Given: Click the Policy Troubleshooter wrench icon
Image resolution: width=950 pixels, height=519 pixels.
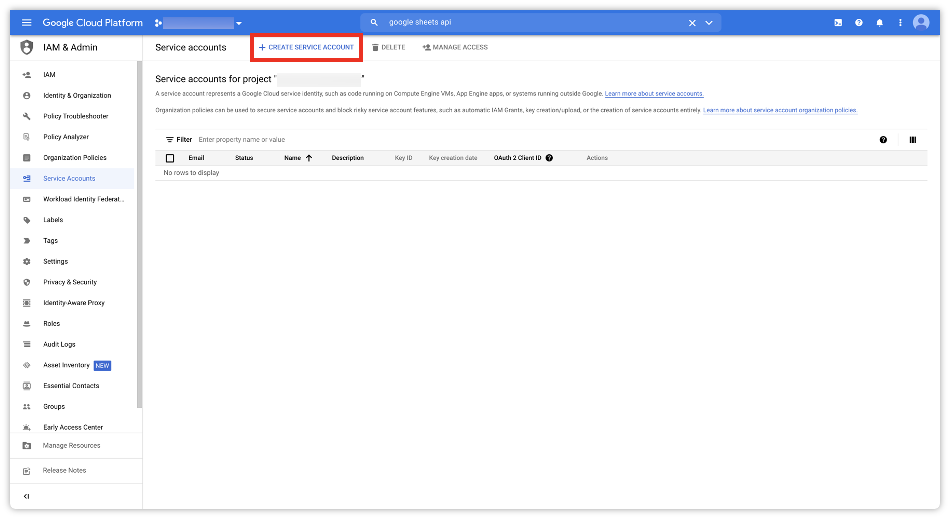Looking at the screenshot, I should (x=27, y=116).
